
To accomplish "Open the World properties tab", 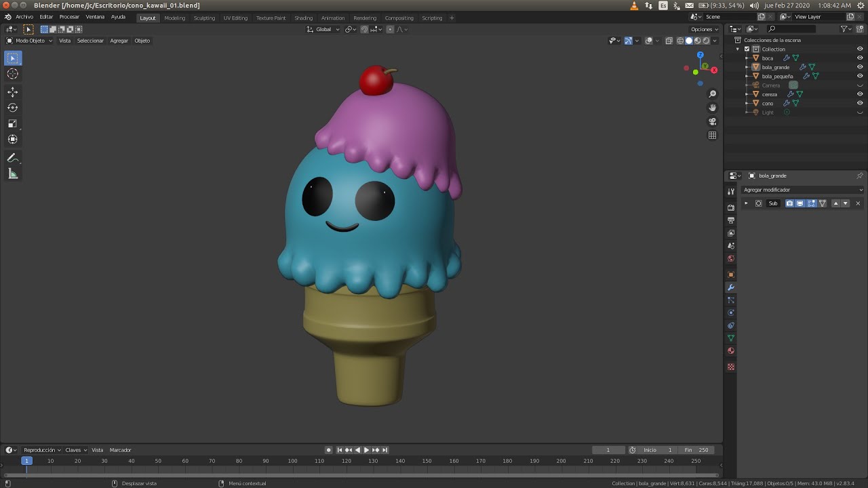I will pos(731,258).
